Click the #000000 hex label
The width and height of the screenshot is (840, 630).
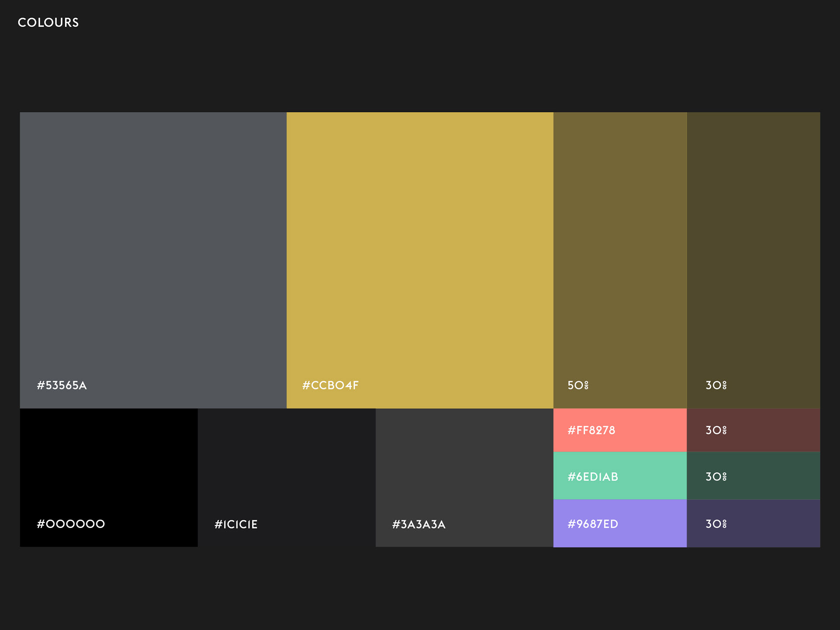(71, 524)
